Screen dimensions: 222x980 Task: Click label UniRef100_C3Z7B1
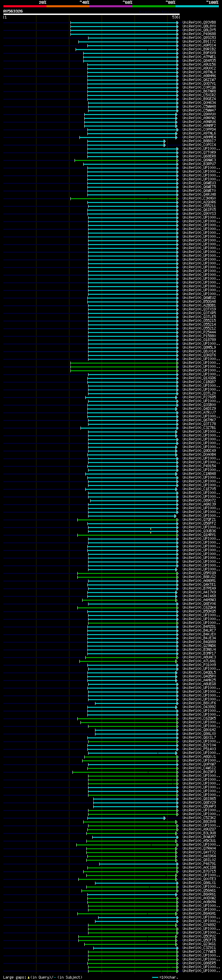pos(199,428)
